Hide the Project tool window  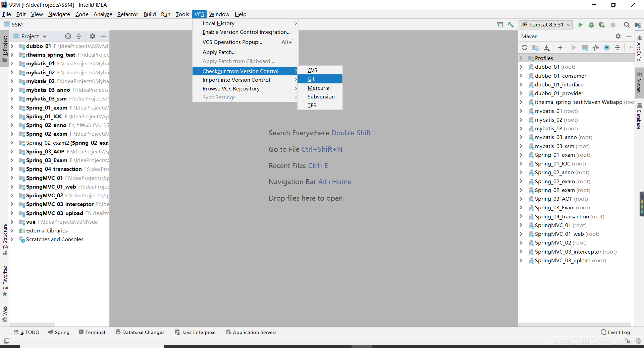(104, 36)
